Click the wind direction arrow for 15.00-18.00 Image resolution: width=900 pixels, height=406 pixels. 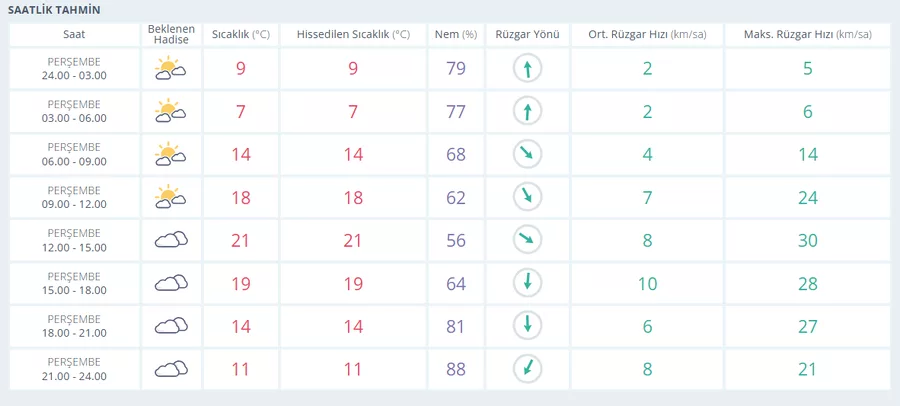pyautogui.click(x=527, y=283)
